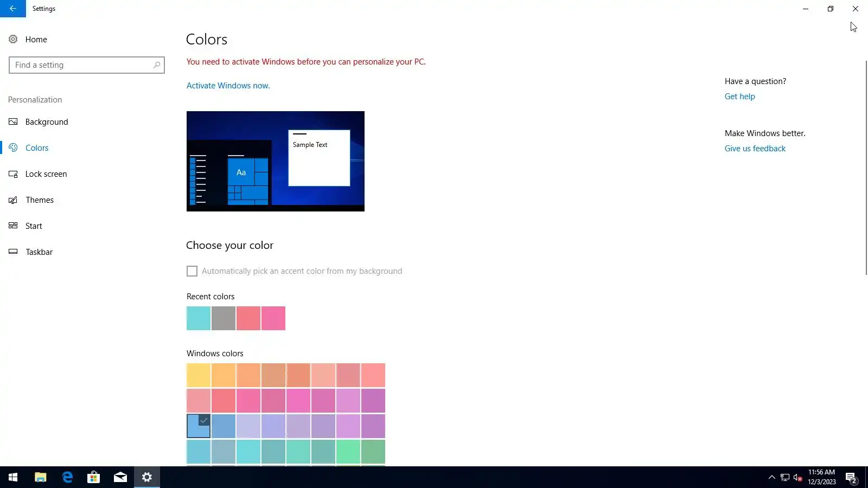Choose the last purple swatch in the second Windows colors row

pos(373,401)
